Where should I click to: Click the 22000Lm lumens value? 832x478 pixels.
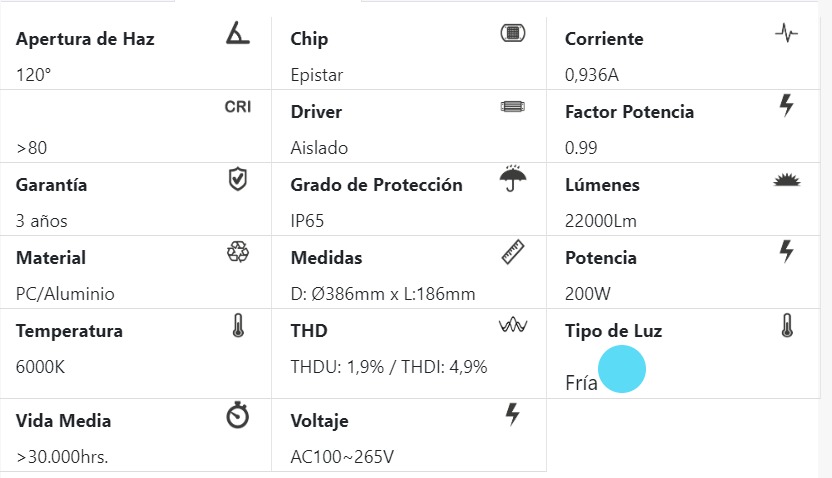(x=601, y=221)
